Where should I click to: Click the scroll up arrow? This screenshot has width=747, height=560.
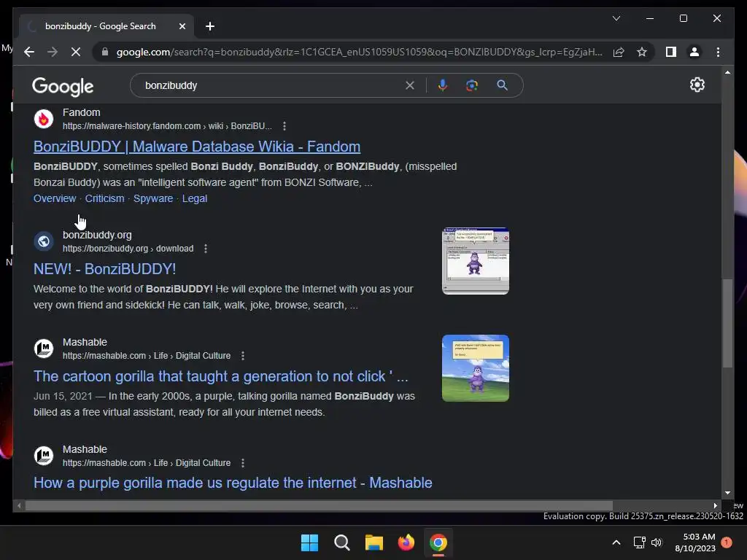tap(727, 72)
